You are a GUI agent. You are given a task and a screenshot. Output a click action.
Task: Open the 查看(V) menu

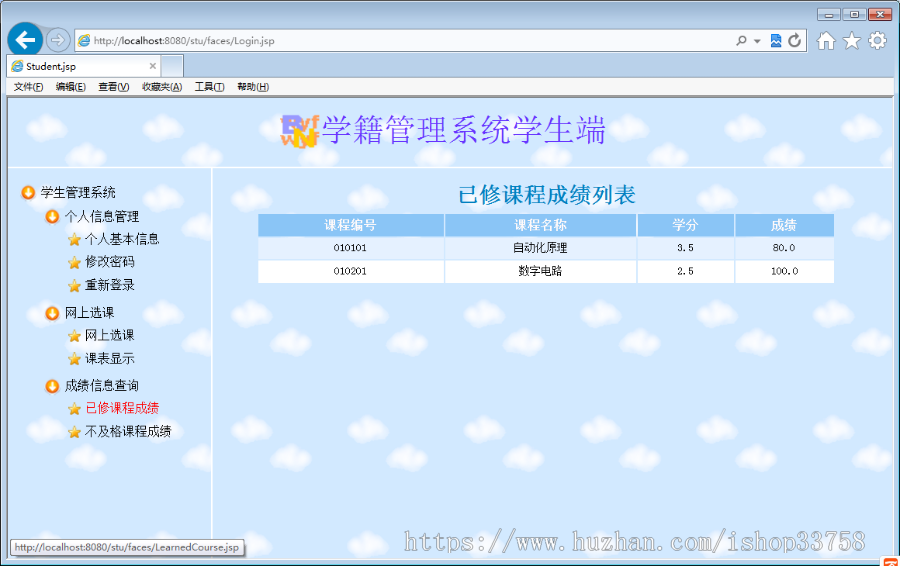tap(114, 87)
